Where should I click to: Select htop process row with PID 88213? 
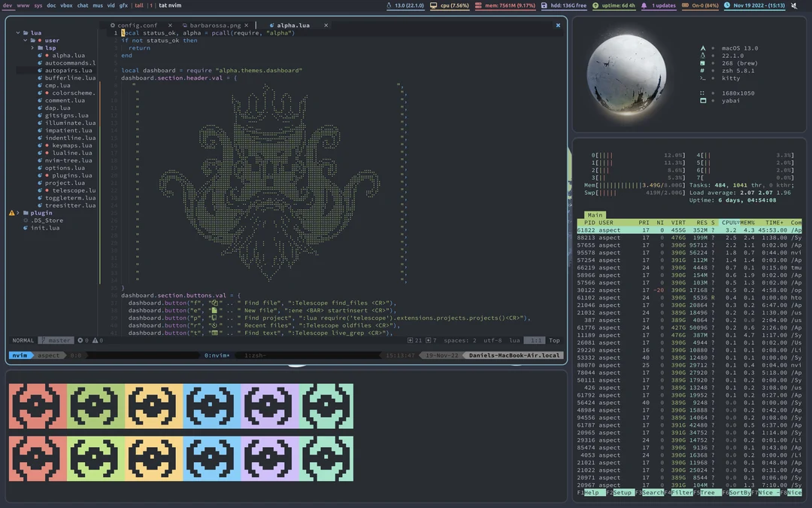[689, 238]
